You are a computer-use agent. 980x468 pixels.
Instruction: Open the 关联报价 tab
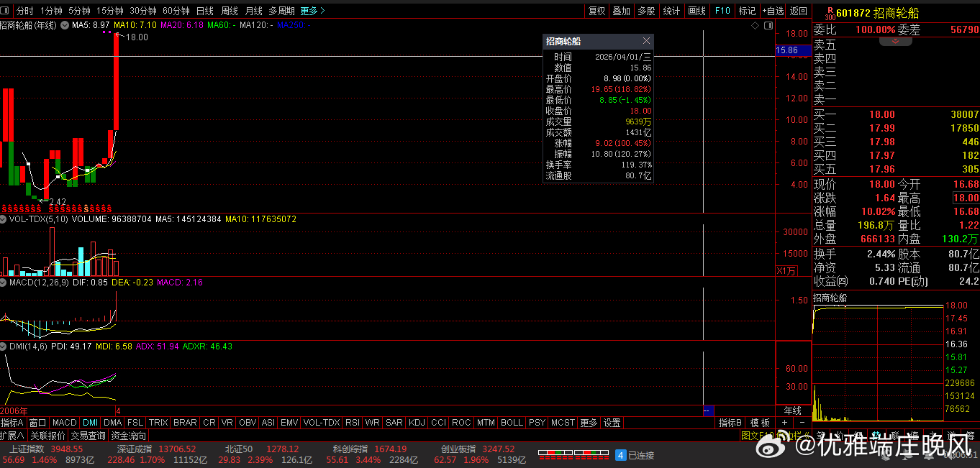click(x=48, y=436)
